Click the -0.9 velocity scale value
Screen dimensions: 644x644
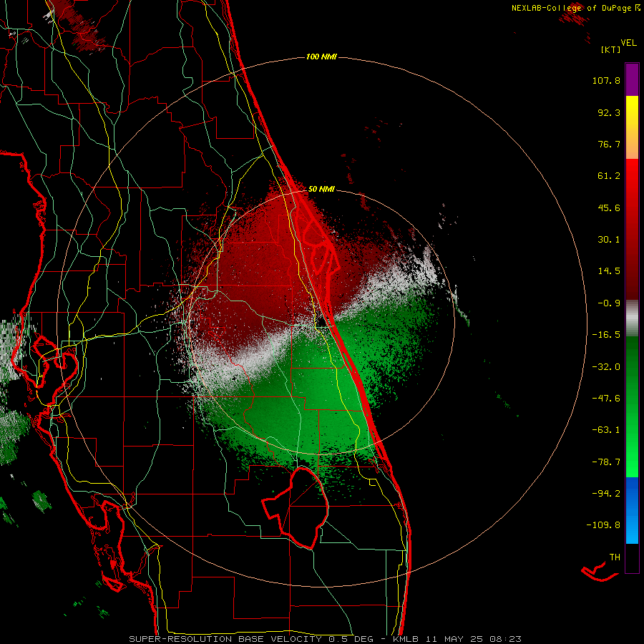pos(609,303)
